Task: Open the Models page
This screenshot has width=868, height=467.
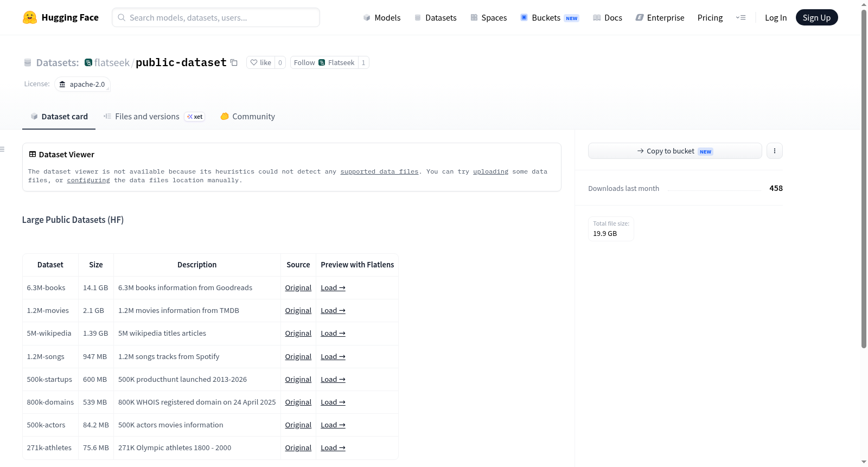Action: (x=382, y=17)
